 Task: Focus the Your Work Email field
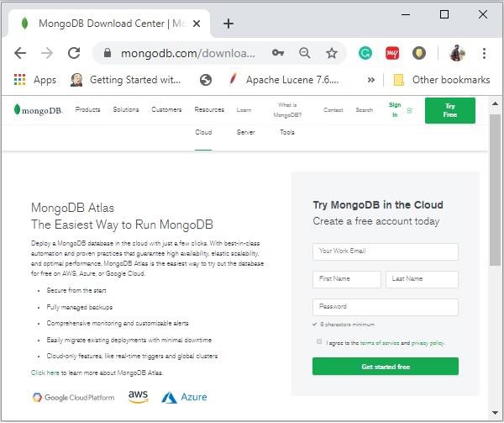pyautogui.click(x=386, y=251)
